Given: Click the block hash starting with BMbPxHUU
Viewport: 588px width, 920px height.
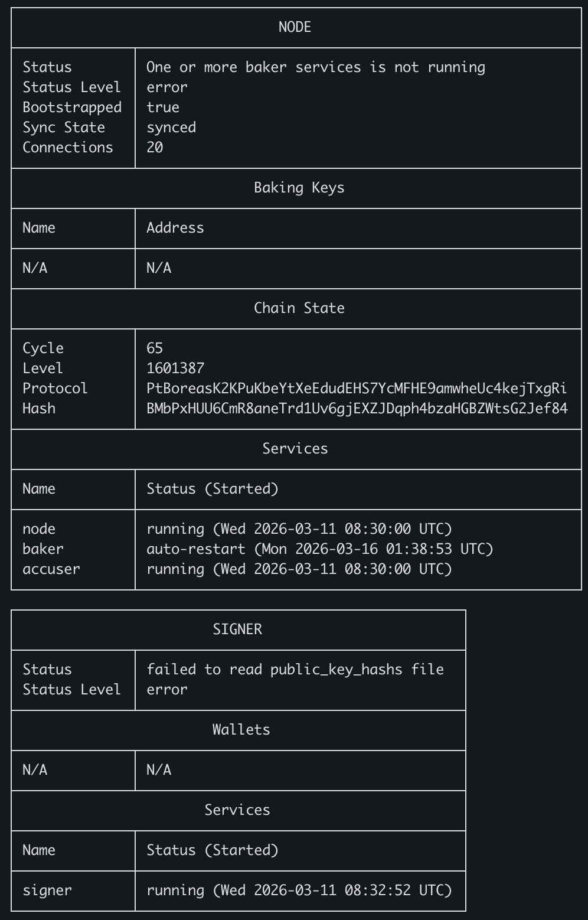Looking at the screenshot, I should click(357, 409).
